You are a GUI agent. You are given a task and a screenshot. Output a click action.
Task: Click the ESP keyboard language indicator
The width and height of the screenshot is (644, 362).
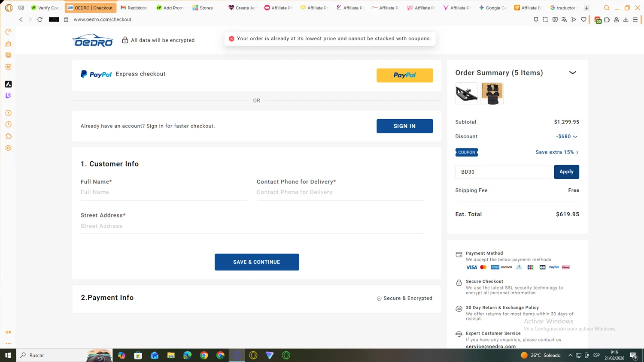tap(596, 355)
